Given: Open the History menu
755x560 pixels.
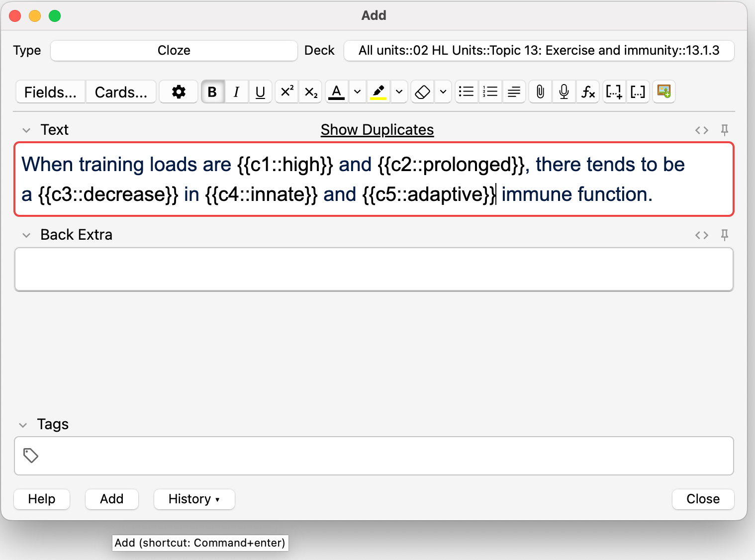Looking at the screenshot, I should 194,499.
